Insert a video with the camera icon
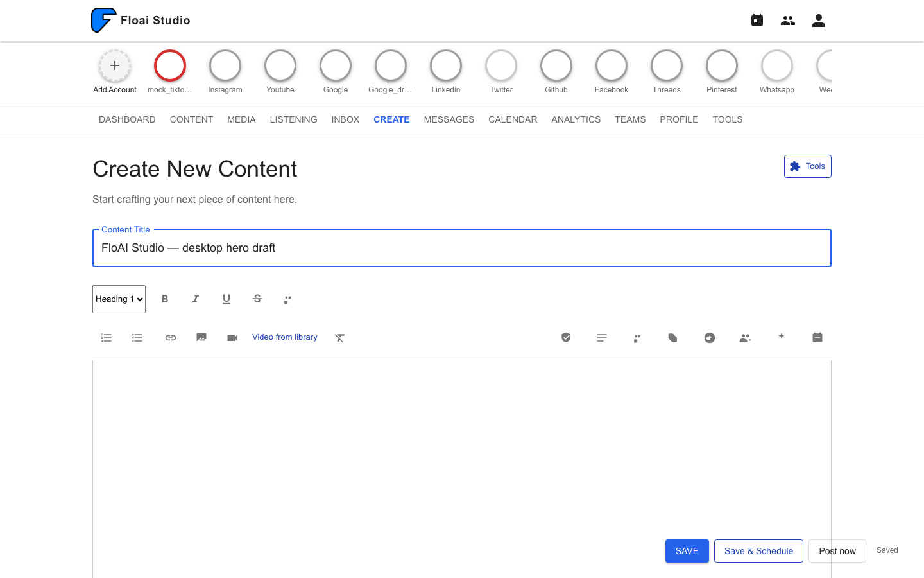Screen dimensions: 924x578 tap(232, 338)
